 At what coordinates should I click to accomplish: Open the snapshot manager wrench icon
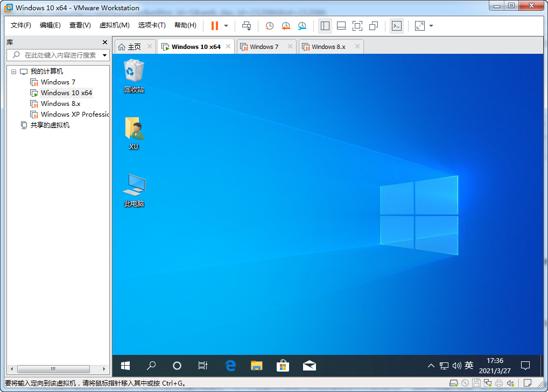302,26
